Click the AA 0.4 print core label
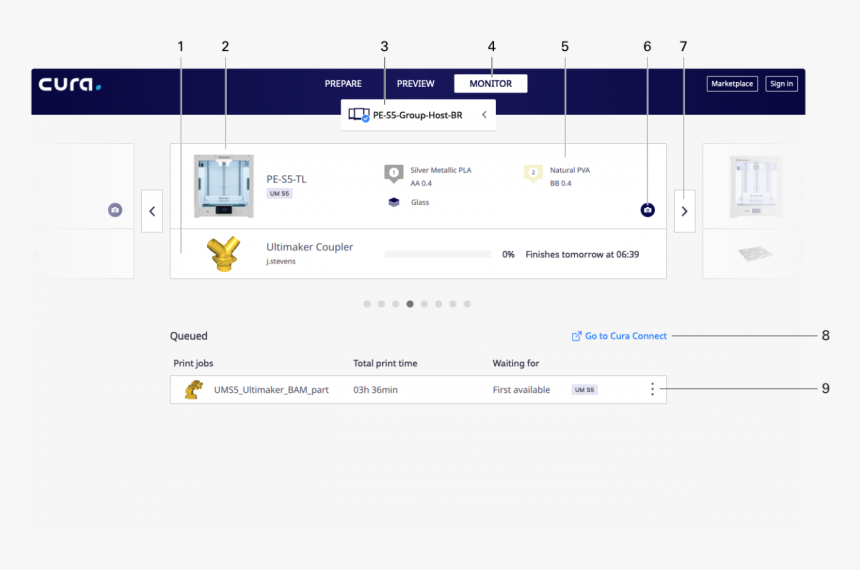 [421, 183]
